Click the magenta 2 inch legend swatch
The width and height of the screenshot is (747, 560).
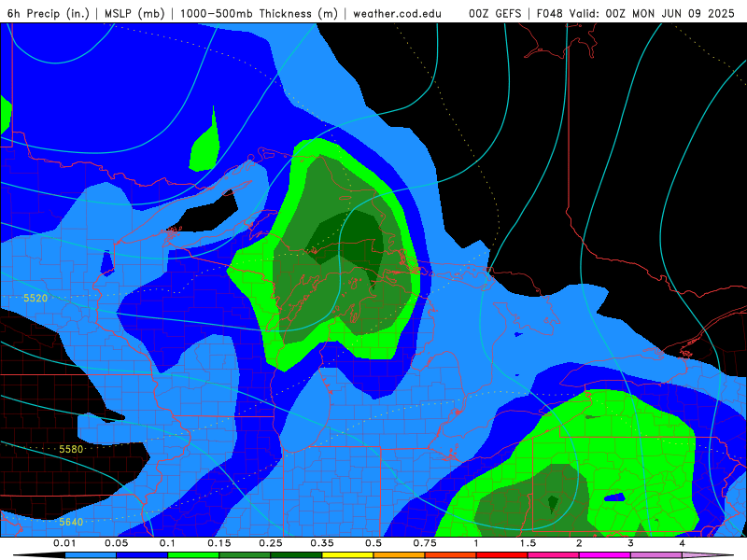[605, 555]
